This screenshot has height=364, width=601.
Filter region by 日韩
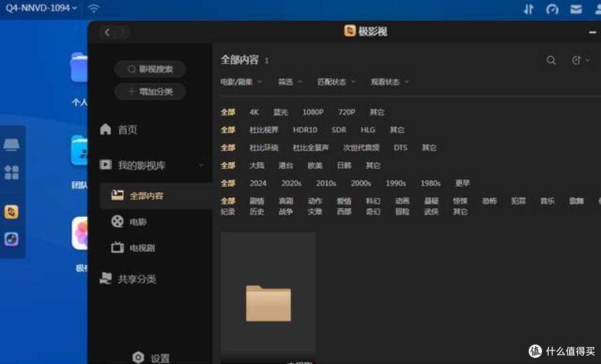344,166
